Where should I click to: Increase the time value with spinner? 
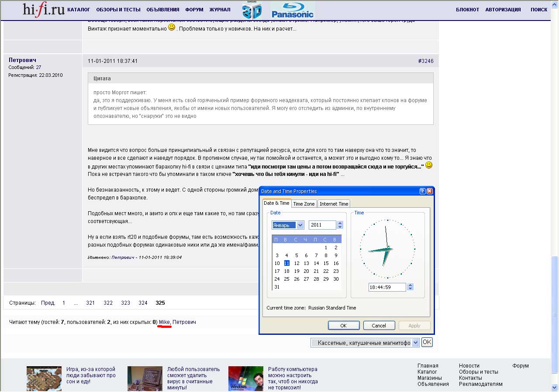(x=410, y=285)
